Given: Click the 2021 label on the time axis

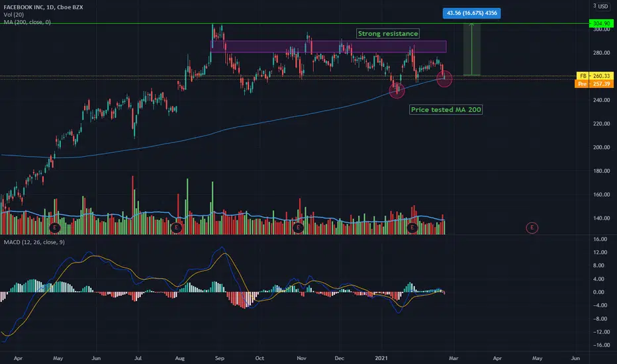Looking at the screenshot, I should coord(381,358).
